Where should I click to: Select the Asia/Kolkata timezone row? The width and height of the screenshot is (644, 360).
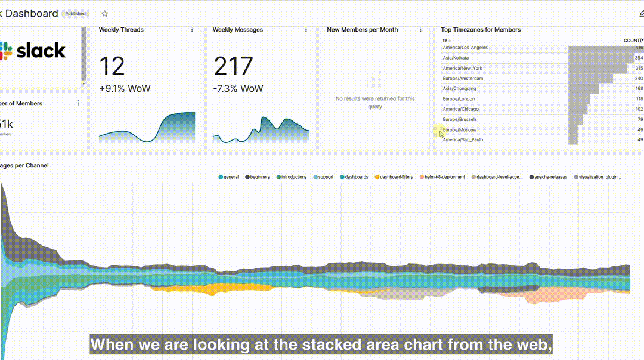click(542, 58)
